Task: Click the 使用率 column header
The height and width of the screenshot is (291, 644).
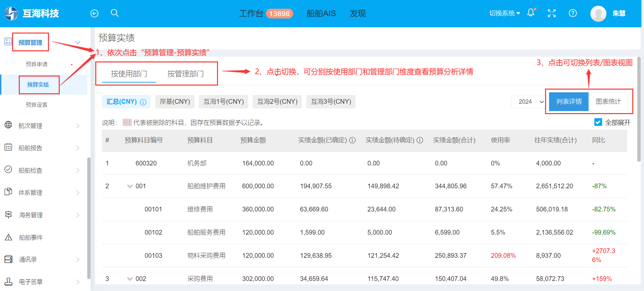Action: point(500,140)
